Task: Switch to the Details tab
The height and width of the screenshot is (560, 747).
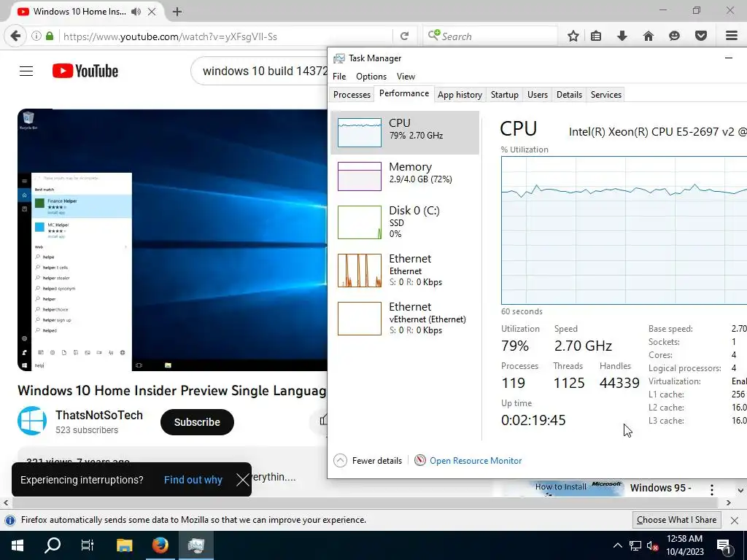Action: click(x=569, y=95)
